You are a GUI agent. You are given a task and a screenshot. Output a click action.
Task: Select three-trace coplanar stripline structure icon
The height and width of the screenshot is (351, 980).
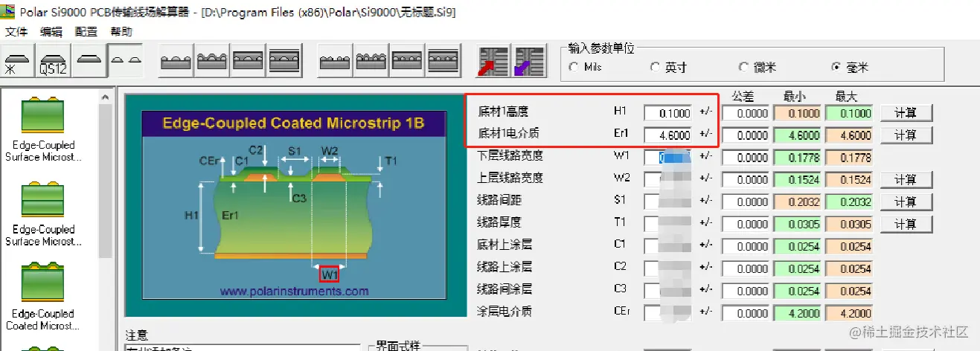click(x=284, y=60)
